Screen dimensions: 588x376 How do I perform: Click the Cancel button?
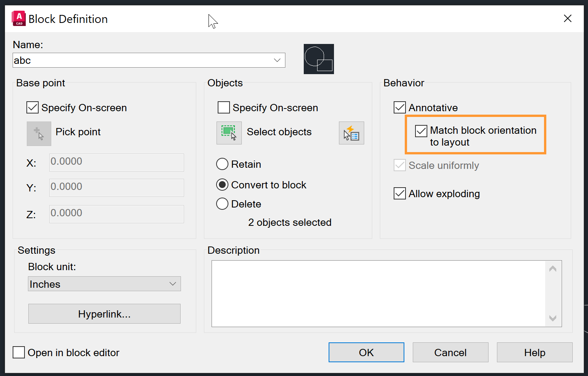pos(450,352)
